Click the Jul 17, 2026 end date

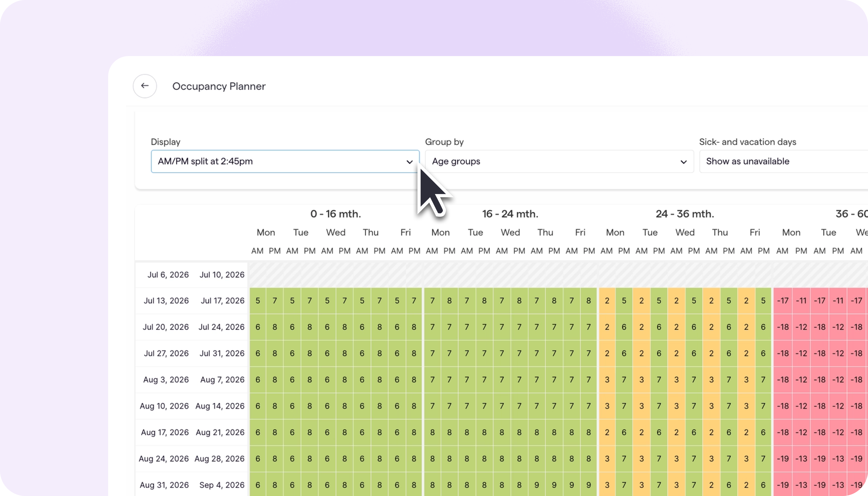click(x=223, y=301)
